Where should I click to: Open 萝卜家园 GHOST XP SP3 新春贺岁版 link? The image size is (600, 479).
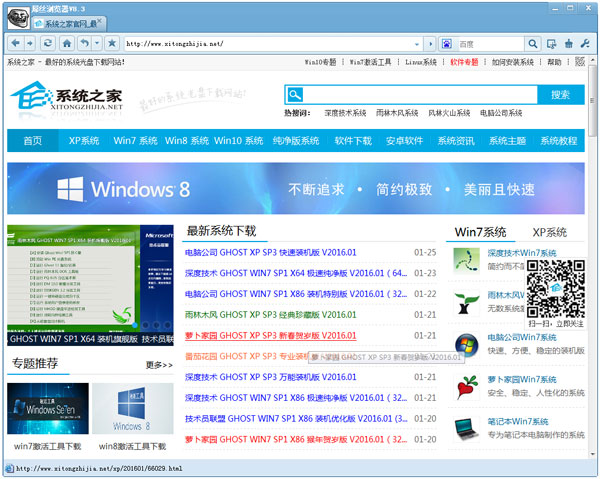(271, 336)
